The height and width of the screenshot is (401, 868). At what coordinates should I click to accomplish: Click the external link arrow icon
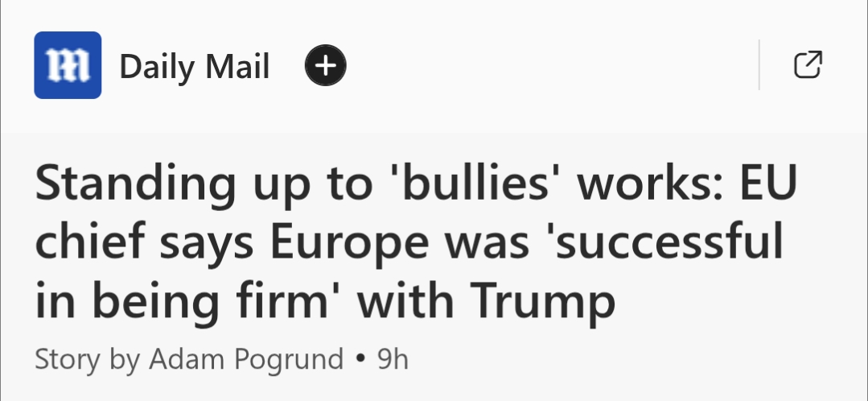808,65
